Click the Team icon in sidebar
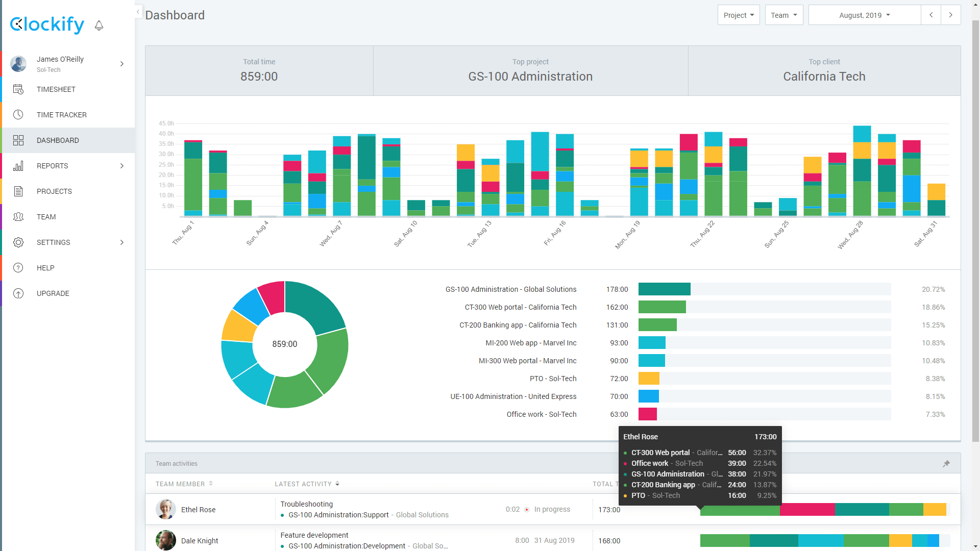Screen dimensions: 980x551 18,217
